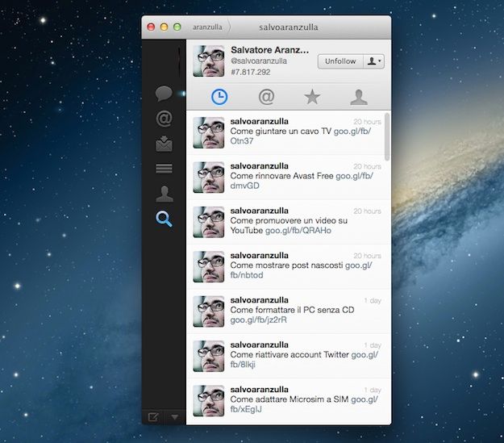Viewport: 504px width, 443px height.
Task: Zoom the window with green button
Action: [177, 27]
